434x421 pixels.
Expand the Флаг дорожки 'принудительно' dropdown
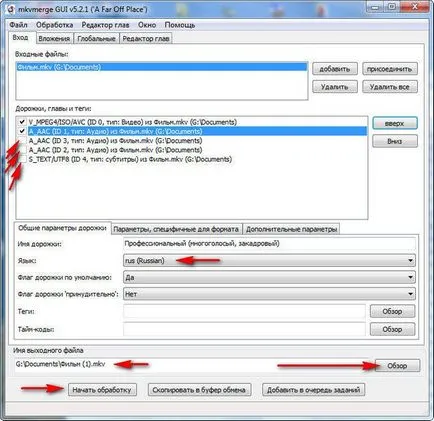pos(269,294)
